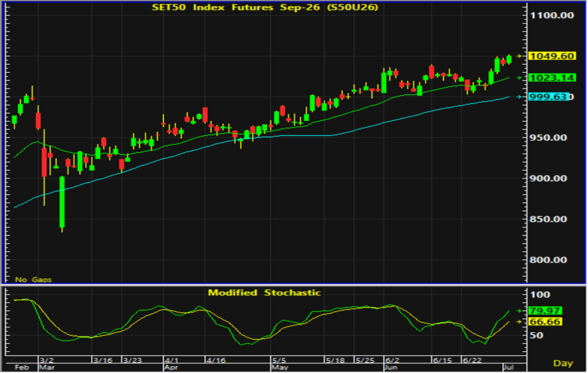Click the 3/23 date marker
This screenshot has width=588, height=373.
pyautogui.click(x=132, y=360)
